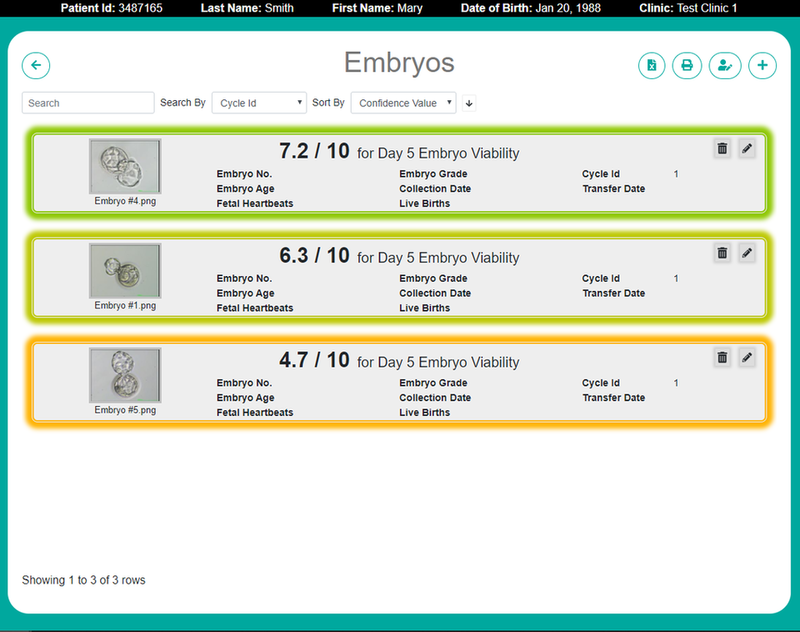Image resolution: width=800 pixels, height=632 pixels.
Task: Export embryos to Excel file
Action: [652, 65]
